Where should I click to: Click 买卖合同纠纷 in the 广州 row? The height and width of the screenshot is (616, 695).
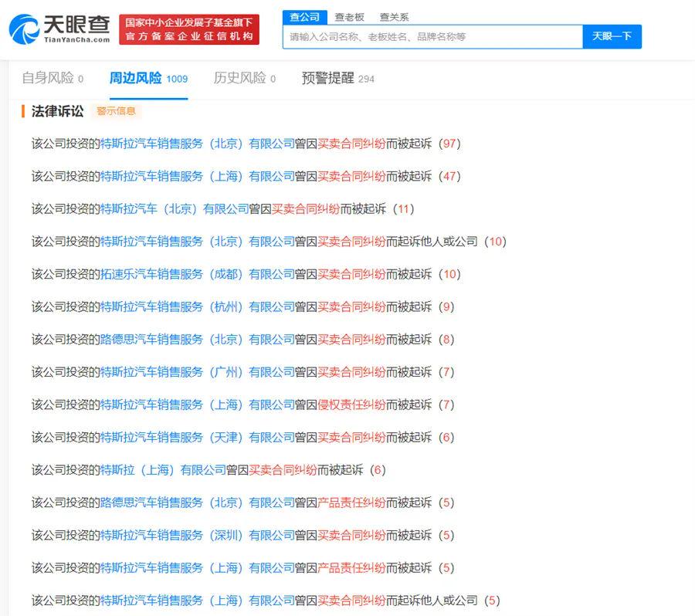pos(351,372)
